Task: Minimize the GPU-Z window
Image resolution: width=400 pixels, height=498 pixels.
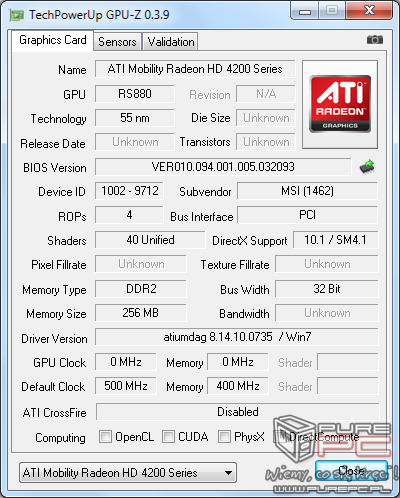Action: [x=305, y=11]
